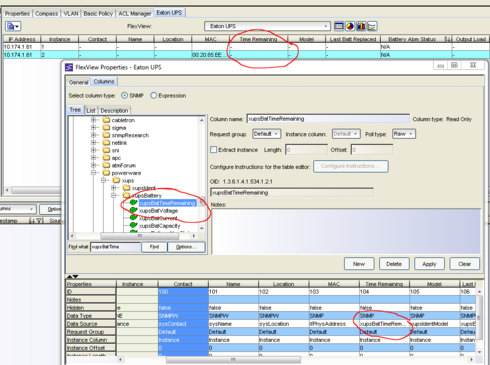Screen dimensions: 490x365
Task: Click the Options... button beside Find
Action: (186, 247)
